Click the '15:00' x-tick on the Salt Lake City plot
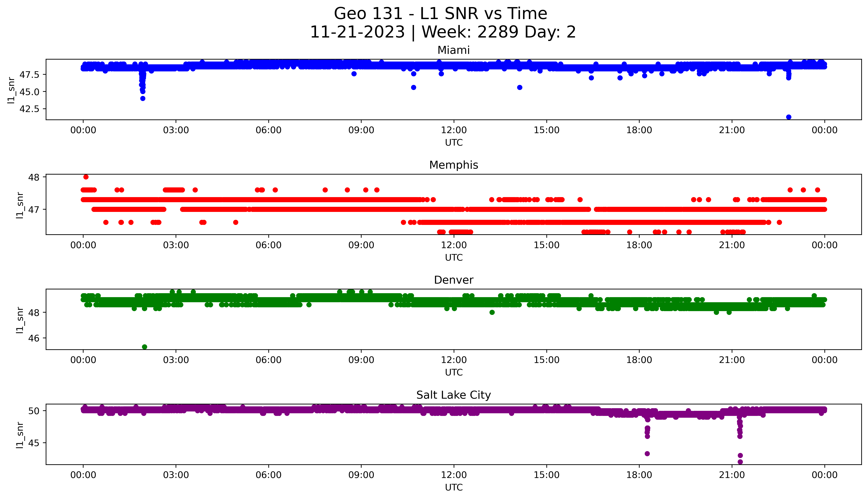The width and height of the screenshot is (868, 499). [x=547, y=475]
